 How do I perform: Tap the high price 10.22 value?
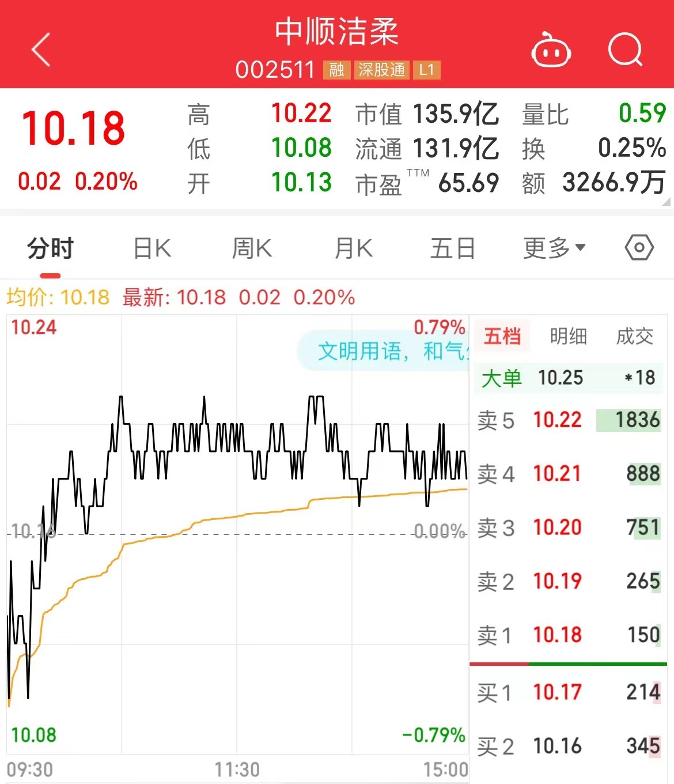[x=301, y=113]
